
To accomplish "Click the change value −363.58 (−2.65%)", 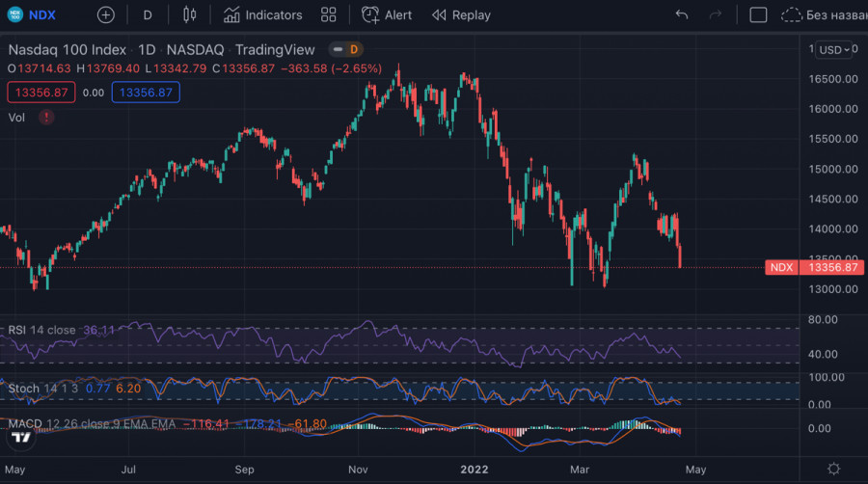I will click(331, 68).
